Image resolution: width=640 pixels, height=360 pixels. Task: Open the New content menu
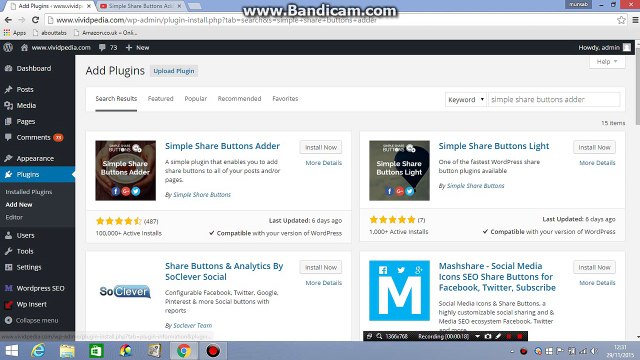click(x=137, y=47)
